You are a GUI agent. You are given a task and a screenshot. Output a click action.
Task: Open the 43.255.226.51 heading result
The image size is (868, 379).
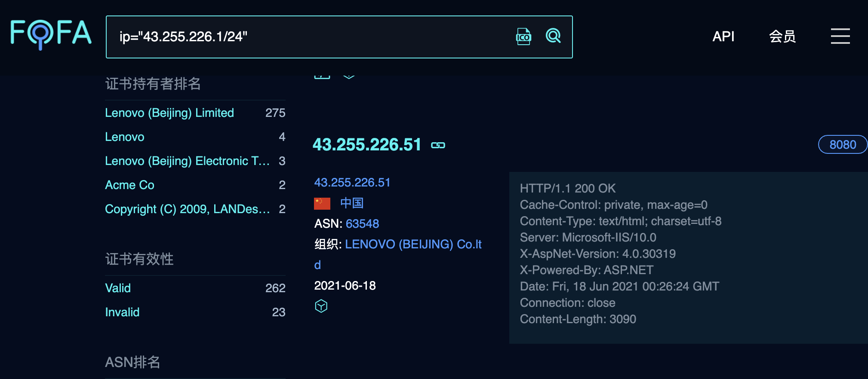(367, 145)
